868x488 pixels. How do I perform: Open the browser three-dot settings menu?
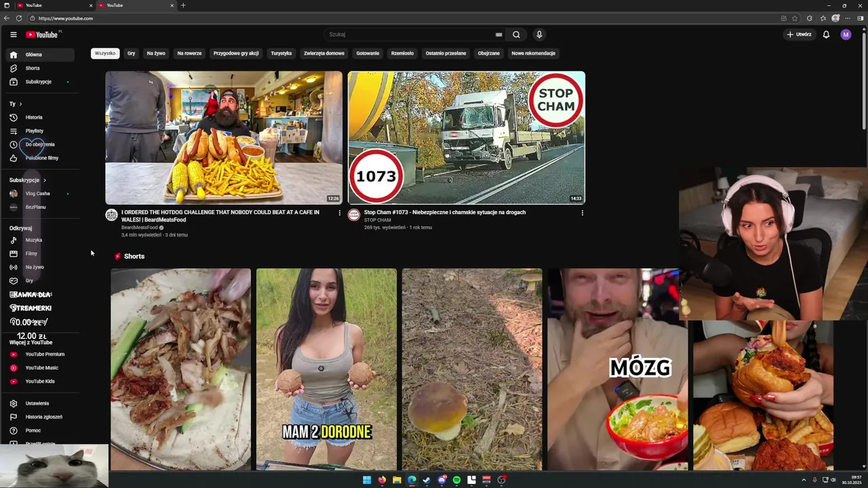pyautogui.click(x=848, y=18)
